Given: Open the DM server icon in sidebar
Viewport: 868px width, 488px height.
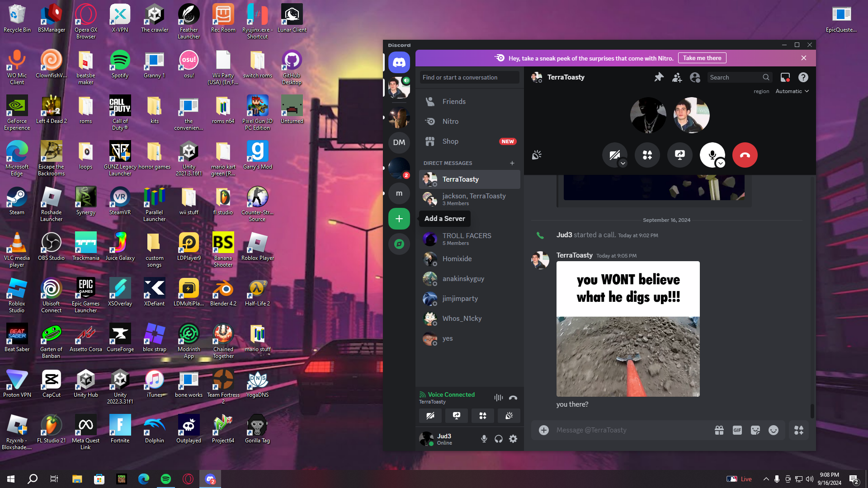Looking at the screenshot, I should (x=399, y=142).
